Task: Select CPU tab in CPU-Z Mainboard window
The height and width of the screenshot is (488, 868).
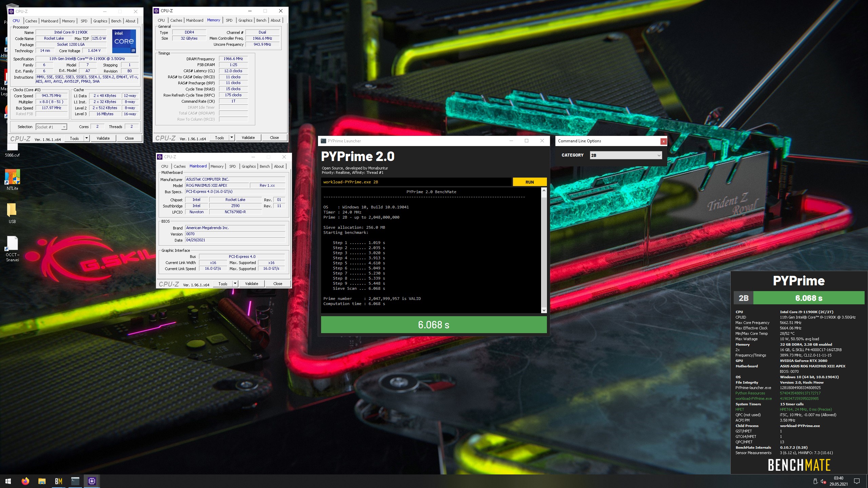Action: click(164, 166)
